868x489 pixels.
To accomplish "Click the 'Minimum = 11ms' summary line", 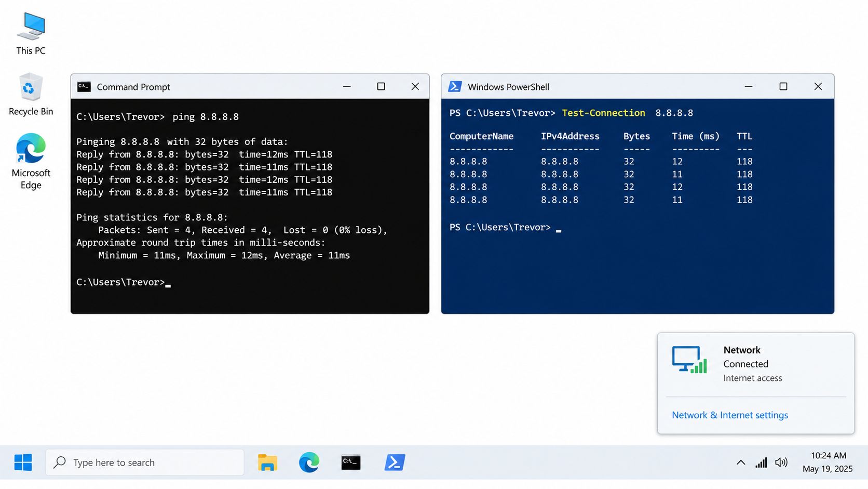I will coord(224,255).
